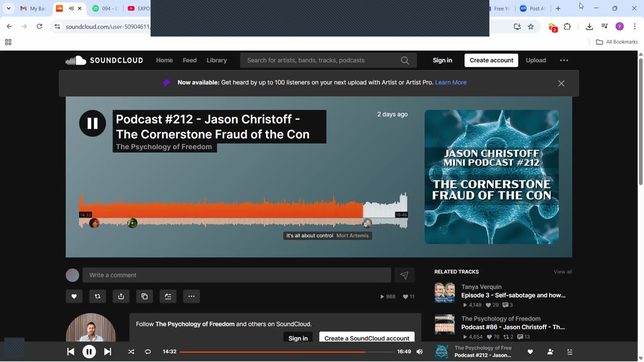The width and height of the screenshot is (644, 362).
Task: Switch to the YouTube EXPO browser tab
Action: click(137, 9)
